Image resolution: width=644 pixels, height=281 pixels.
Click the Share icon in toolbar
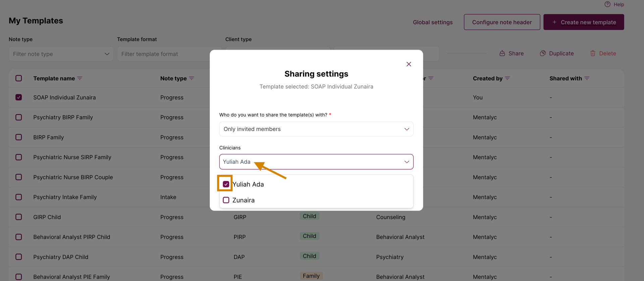tap(502, 53)
